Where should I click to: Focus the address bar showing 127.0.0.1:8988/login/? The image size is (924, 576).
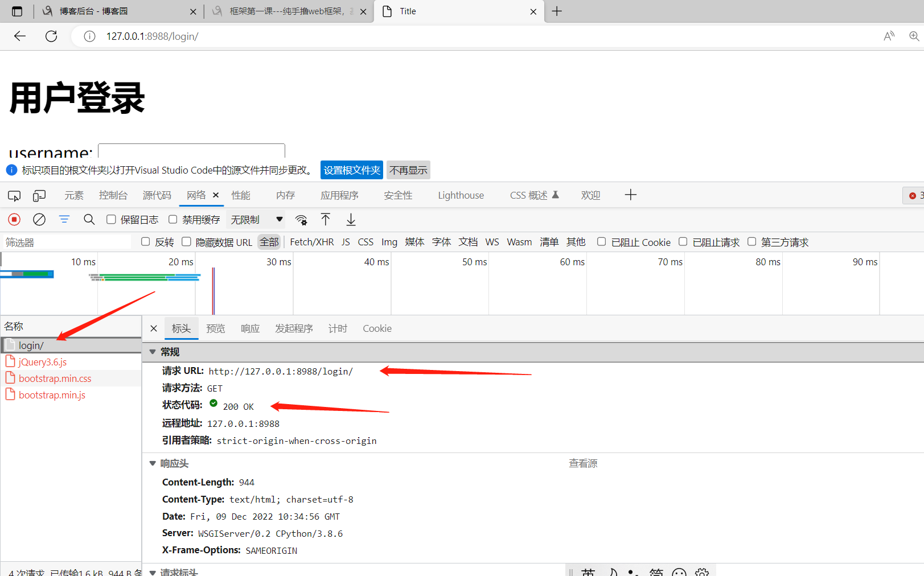pyautogui.click(x=152, y=36)
